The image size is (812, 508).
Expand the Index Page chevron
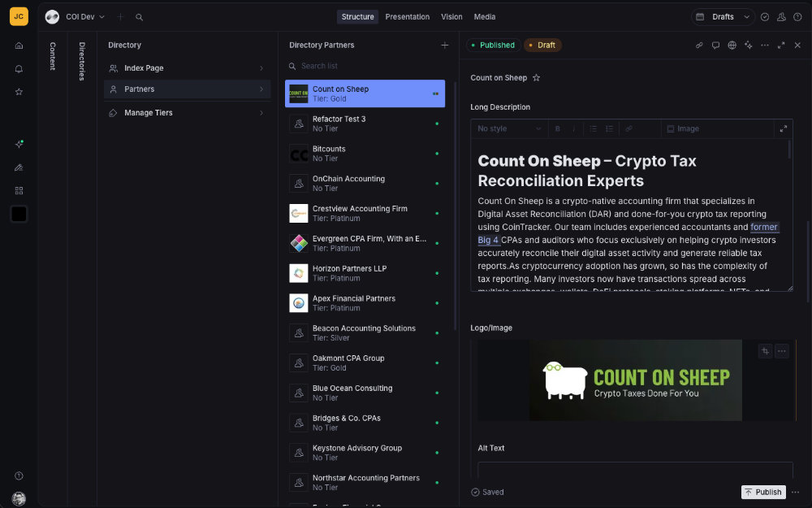tap(261, 68)
